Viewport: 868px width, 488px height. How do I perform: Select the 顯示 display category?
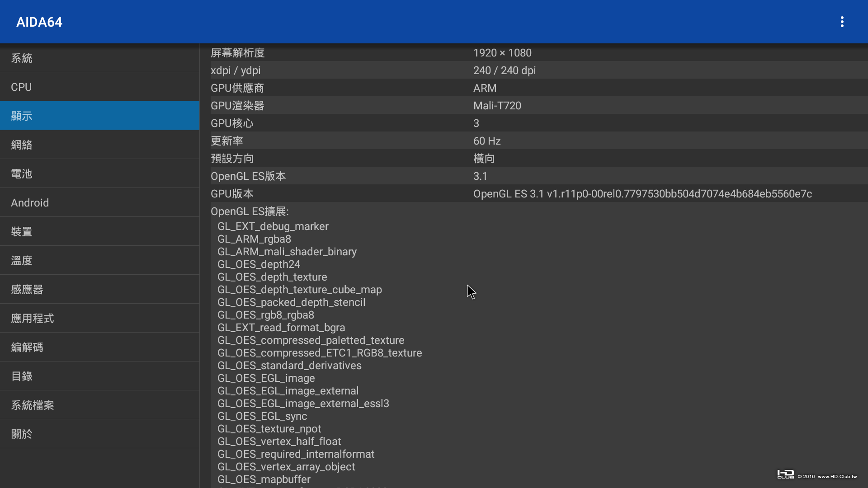point(99,116)
